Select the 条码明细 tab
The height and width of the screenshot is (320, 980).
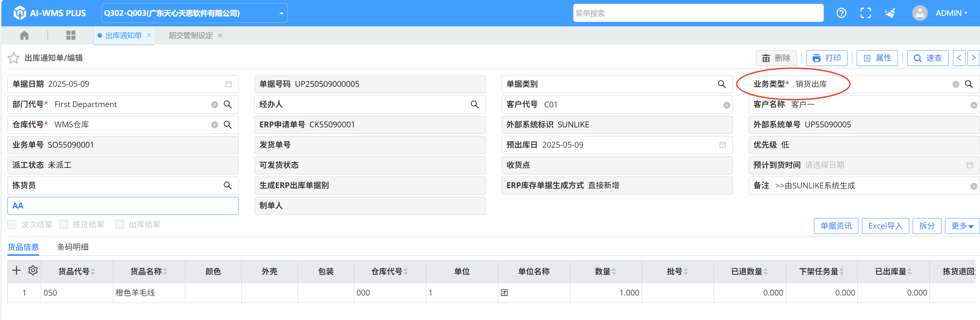tap(73, 247)
